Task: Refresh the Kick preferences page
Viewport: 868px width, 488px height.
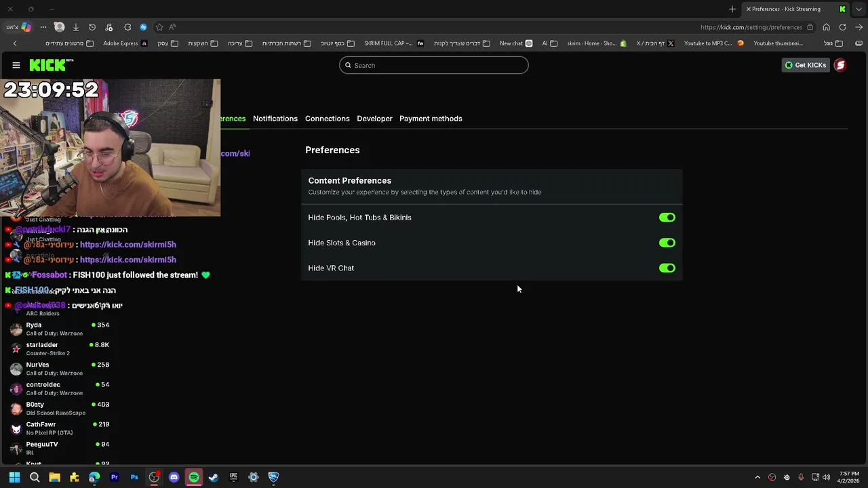Action: [842, 27]
